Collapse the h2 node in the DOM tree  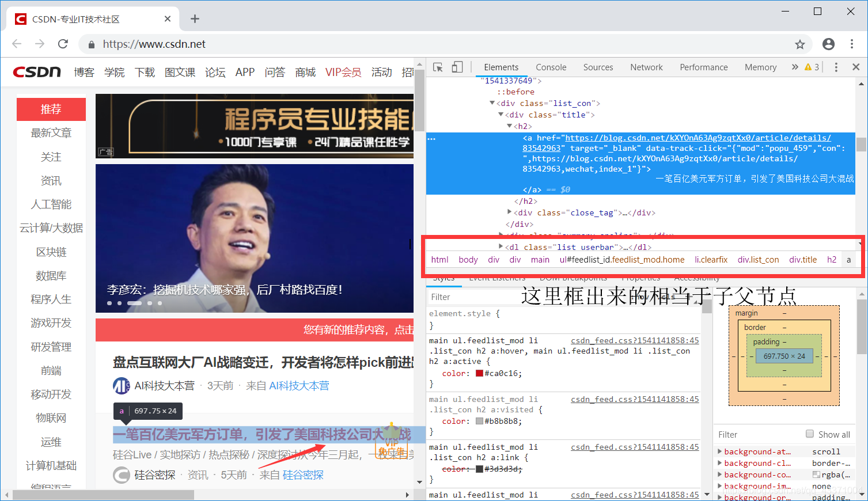pos(510,126)
